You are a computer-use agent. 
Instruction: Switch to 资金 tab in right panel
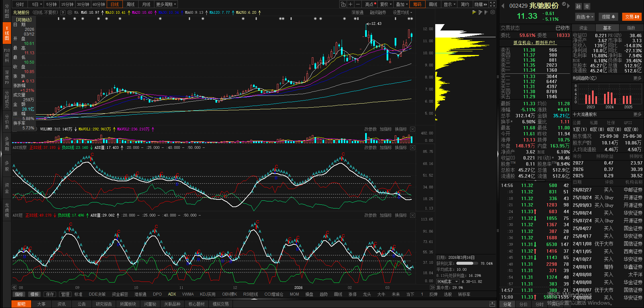click(584, 28)
